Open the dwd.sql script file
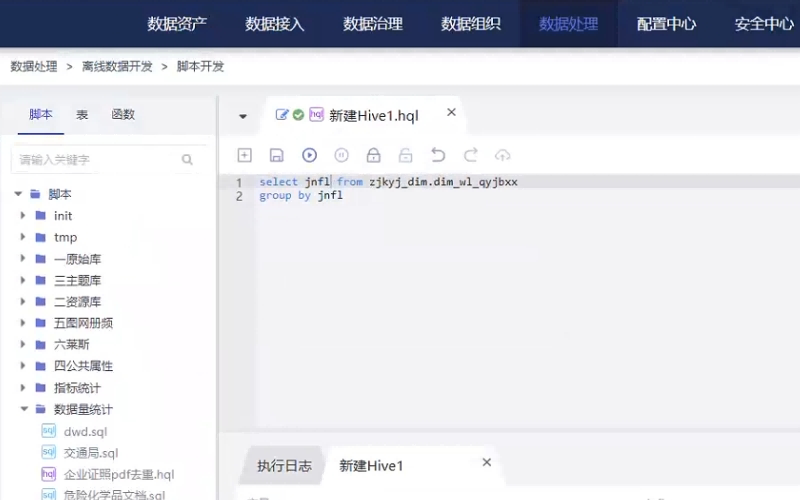800x500 pixels. tap(84, 432)
